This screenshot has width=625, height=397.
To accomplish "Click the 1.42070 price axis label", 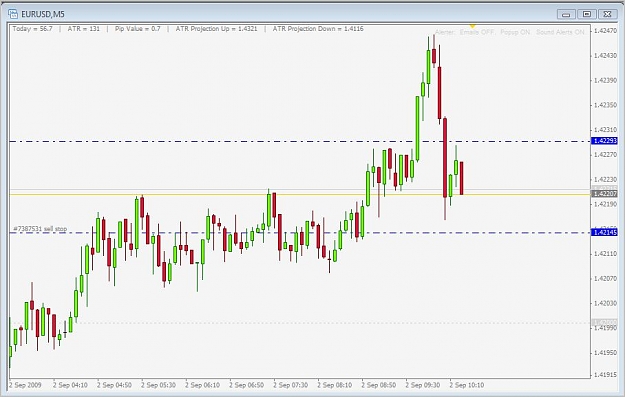I will pos(605,278).
